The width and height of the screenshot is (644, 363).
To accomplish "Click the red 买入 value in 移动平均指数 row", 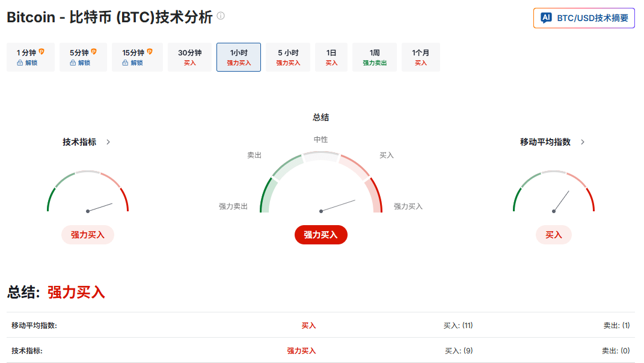I will pyautogui.click(x=308, y=325).
